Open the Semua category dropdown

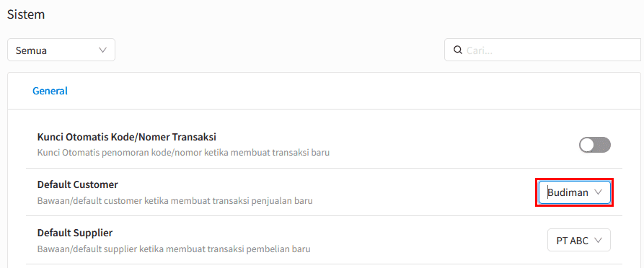click(61, 50)
